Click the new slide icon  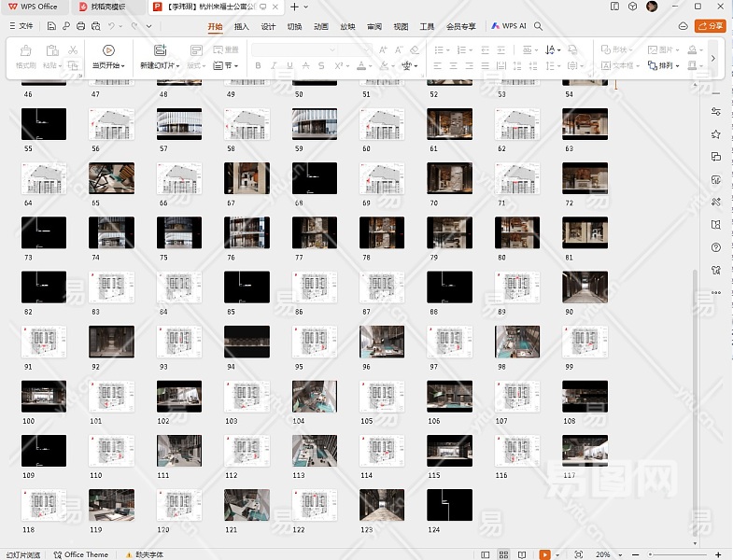[x=160, y=50]
